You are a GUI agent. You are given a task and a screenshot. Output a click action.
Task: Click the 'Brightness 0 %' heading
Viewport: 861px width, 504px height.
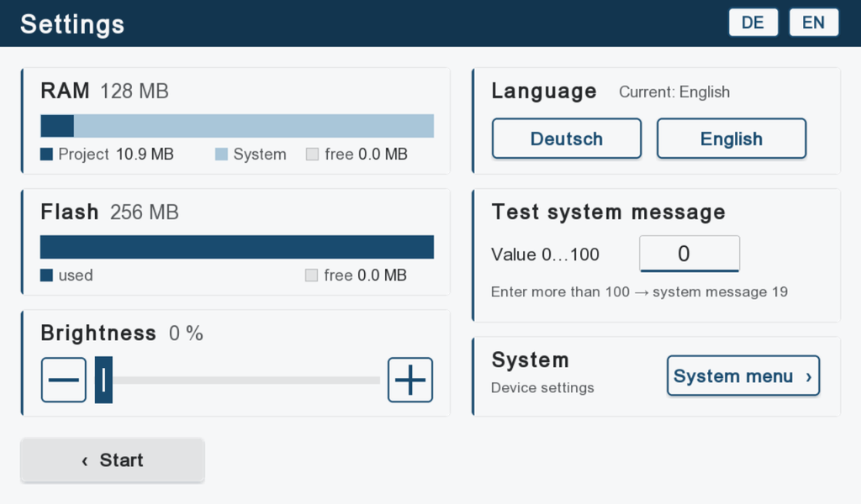click(x=122, y=333)
